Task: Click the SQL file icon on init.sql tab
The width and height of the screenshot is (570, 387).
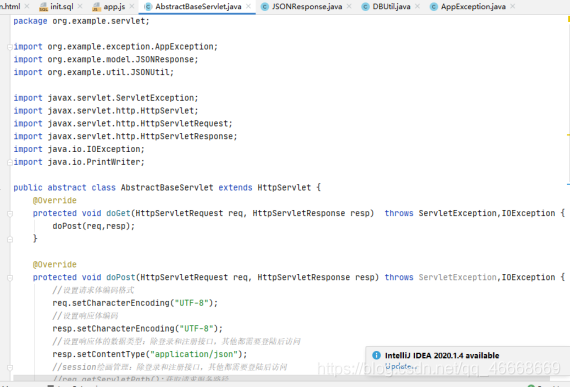Action: coord(44,7)
